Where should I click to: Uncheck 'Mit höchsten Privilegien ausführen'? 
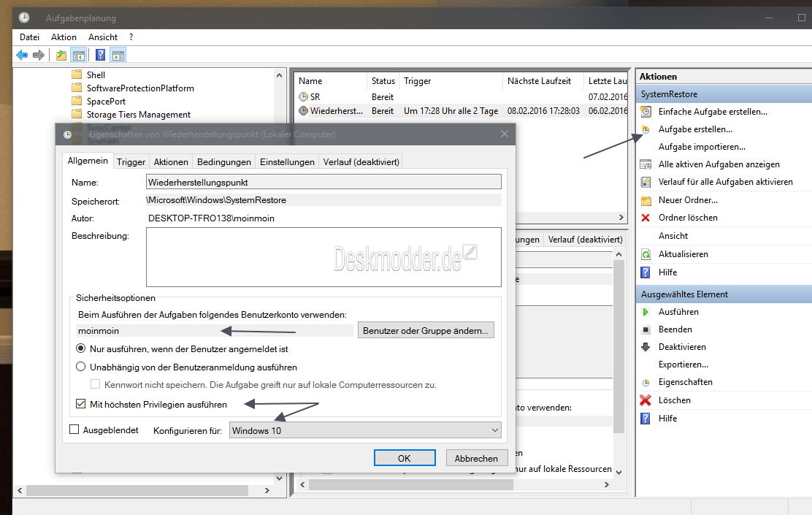(81, 404)
